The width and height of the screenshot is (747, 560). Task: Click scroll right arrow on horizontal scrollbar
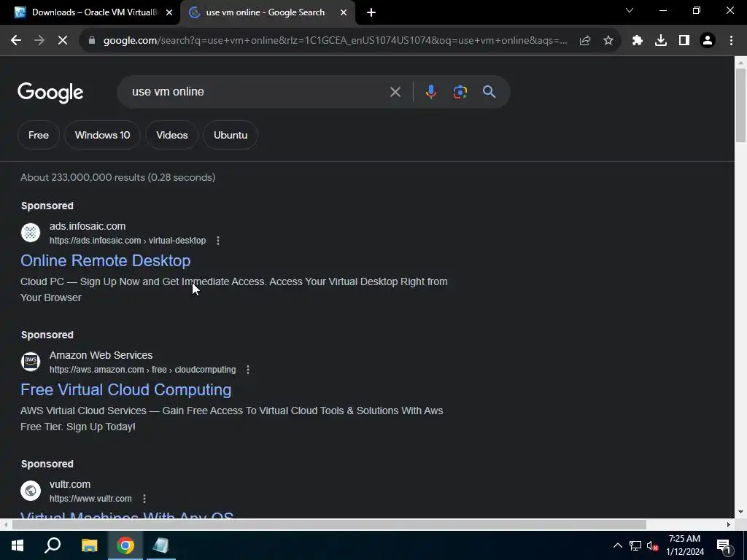[729, 525]
